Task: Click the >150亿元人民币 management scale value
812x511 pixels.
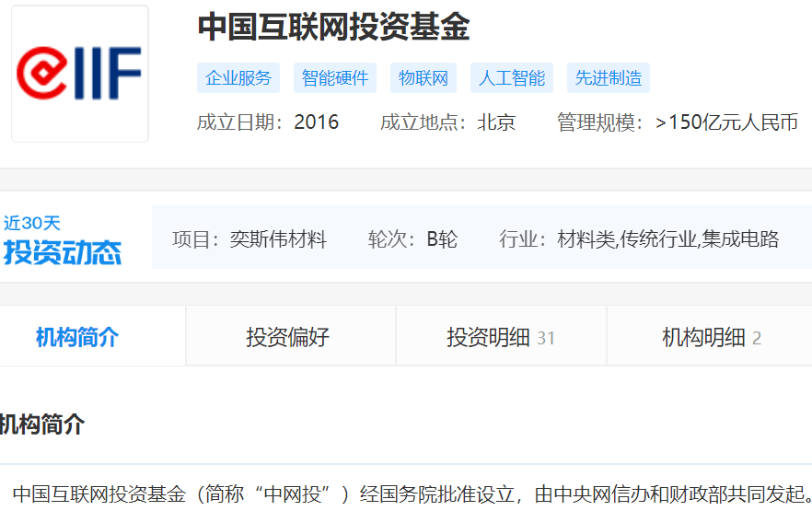Action: [726, 122]
